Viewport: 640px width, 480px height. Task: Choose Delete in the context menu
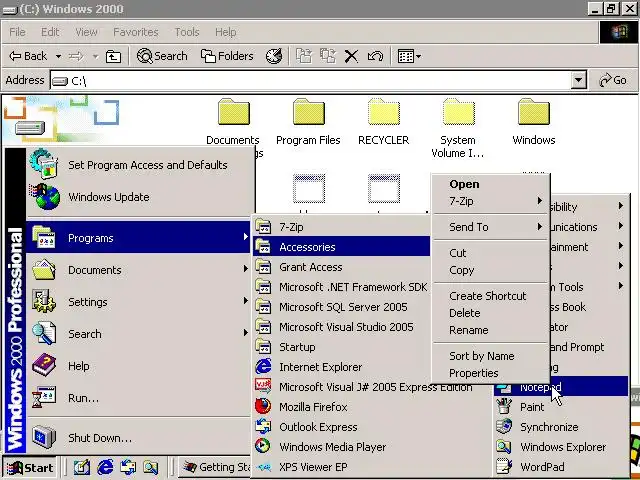point(490,313)
